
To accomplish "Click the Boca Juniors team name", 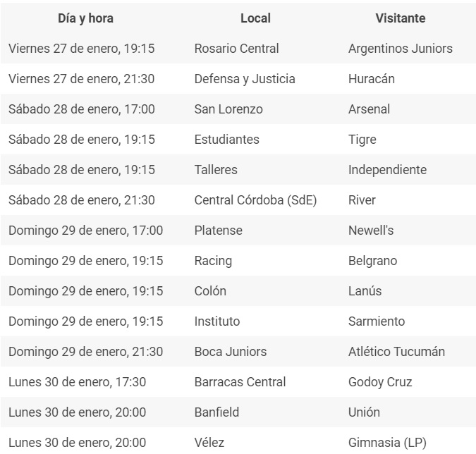I will pos(231,352).
